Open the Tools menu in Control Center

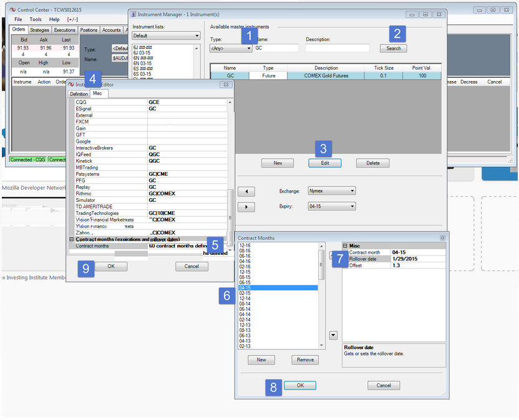click(x=36, y=19)
